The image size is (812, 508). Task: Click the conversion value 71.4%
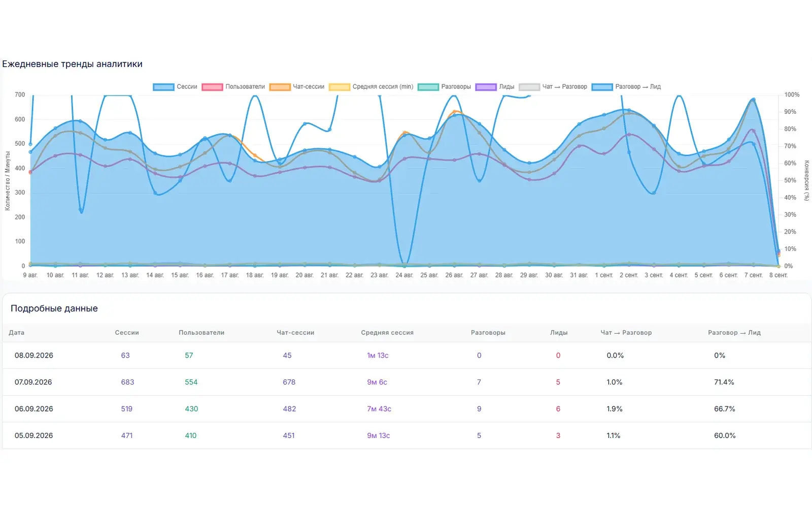click(x=724, y=382)
